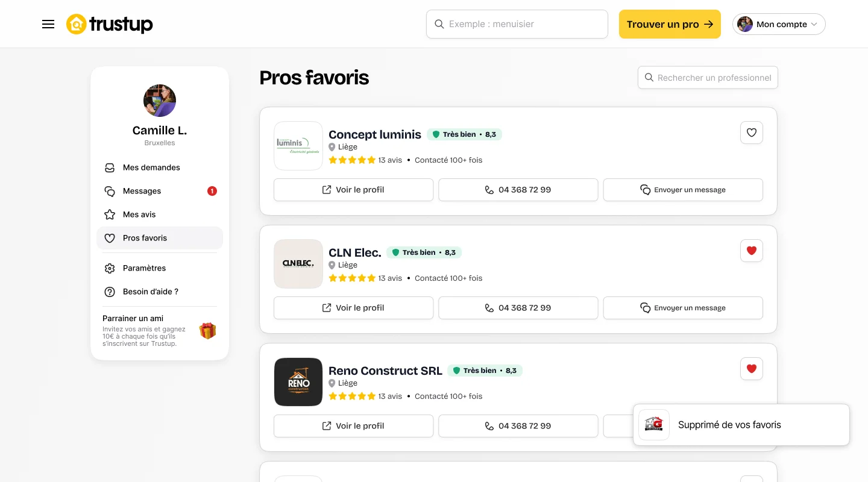Image resolution: width=868 pixels, height=482 pixels.
Task: Add Concept luminis back to favorites
Action: (752, 133)
